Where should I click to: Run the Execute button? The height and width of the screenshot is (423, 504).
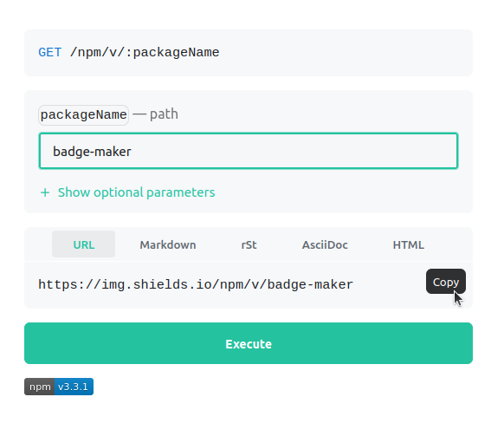click(249, 343)
